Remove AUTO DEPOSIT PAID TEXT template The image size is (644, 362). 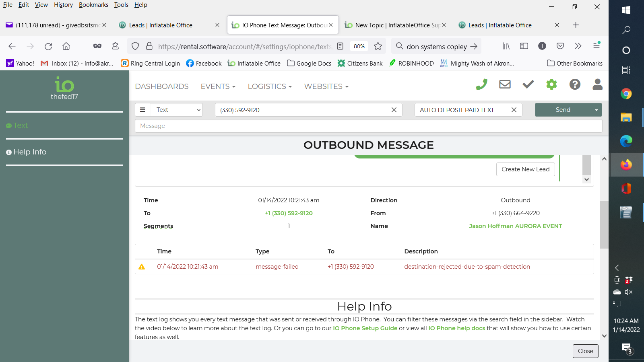click(514, 110)
